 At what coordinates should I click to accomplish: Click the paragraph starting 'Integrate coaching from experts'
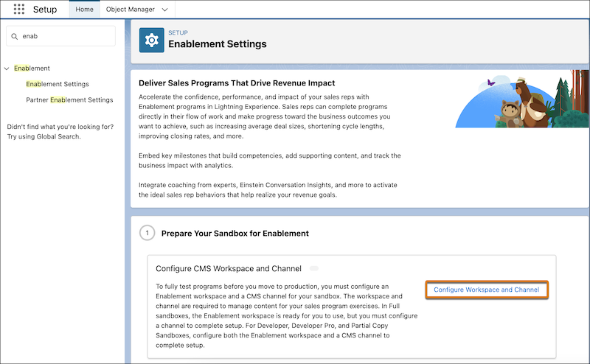tap(268, 190)
